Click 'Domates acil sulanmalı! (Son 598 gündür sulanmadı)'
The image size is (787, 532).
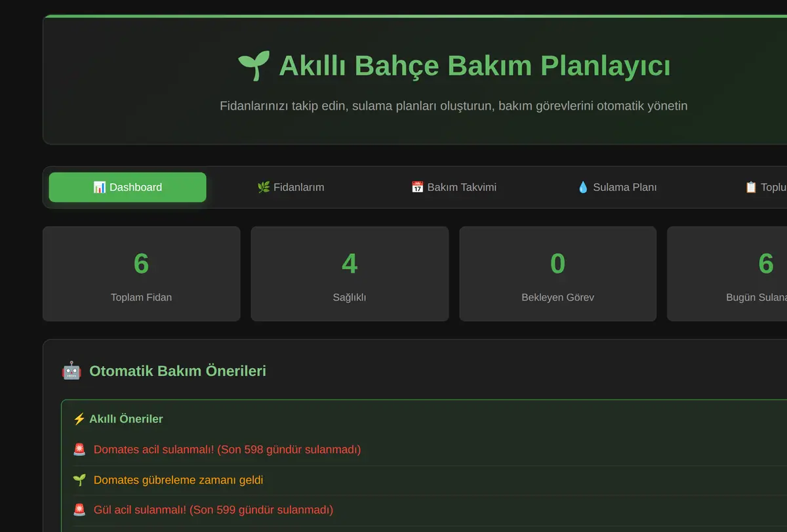pos(227,449)
